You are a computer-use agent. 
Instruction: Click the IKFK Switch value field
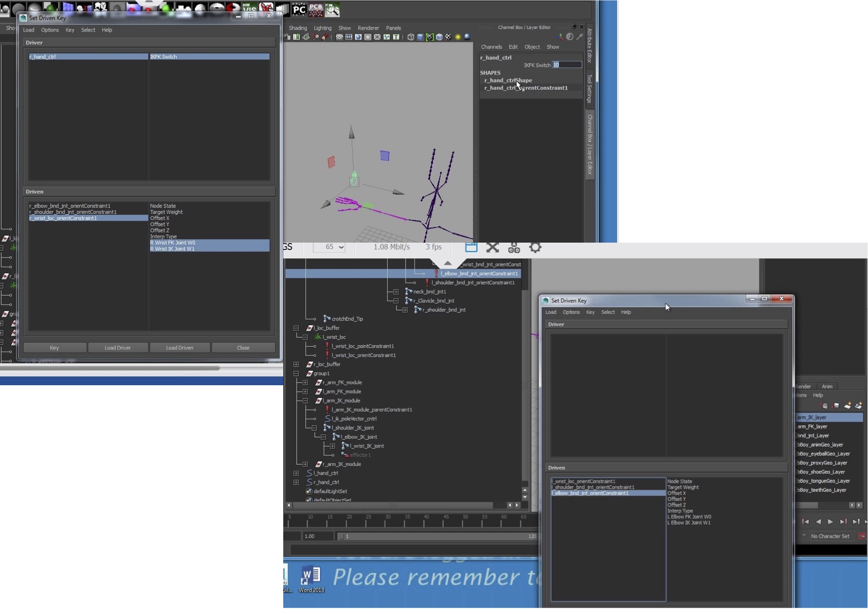click(x=566, y=65)
